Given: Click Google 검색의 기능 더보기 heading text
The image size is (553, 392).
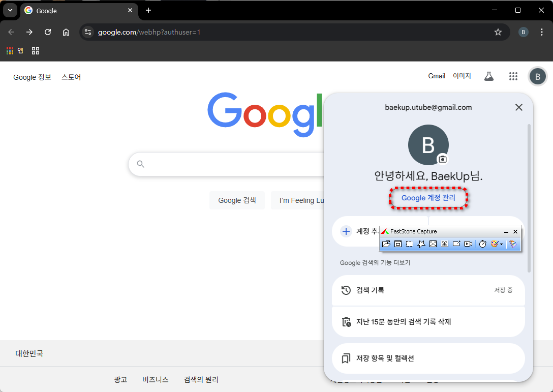Looking at the screenshot, I should click(375, 263).
